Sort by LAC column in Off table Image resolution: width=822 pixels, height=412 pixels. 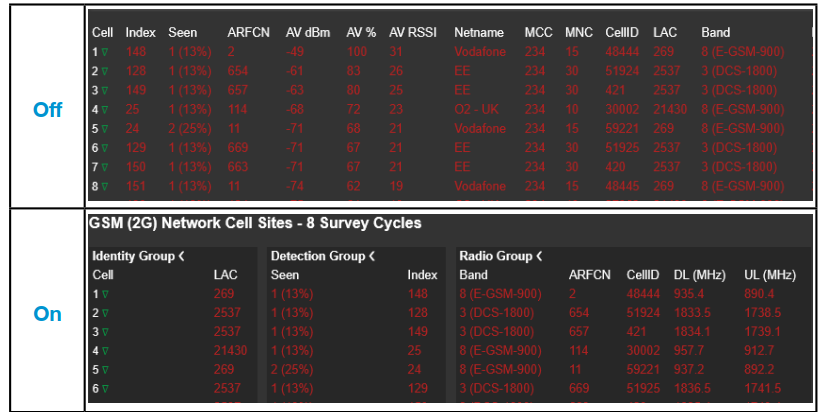click(665, 32)
